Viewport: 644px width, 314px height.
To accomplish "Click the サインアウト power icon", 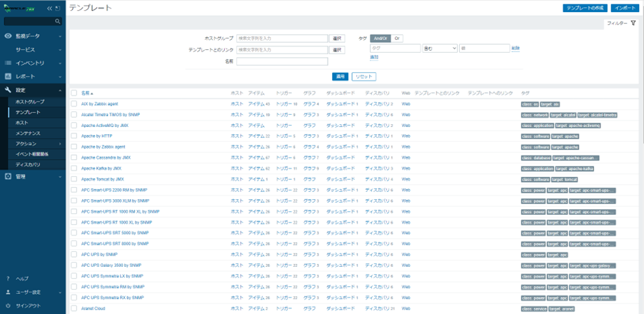I will [8, 305].
